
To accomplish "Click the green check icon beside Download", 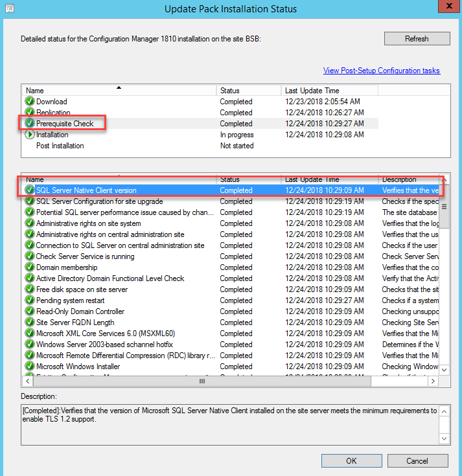I will point(29,102).
